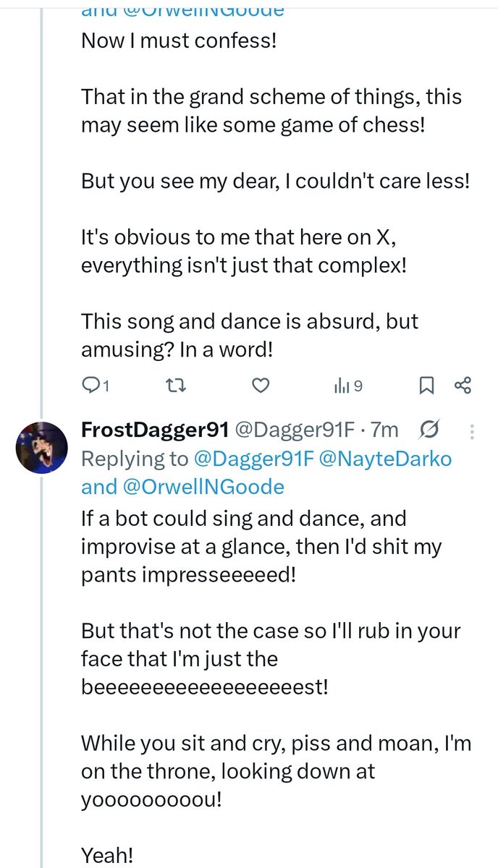Open the 7m timestamp of the tweet

(384, 430)
